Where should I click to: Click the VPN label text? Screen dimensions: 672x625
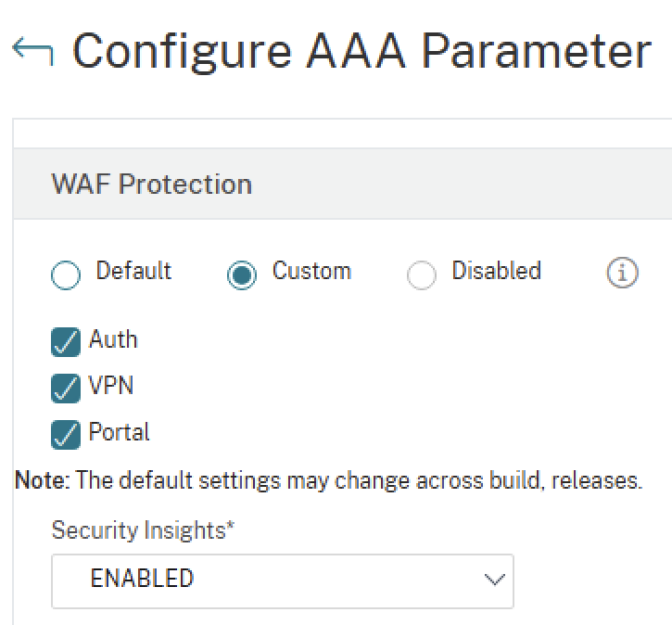(111, 386)
